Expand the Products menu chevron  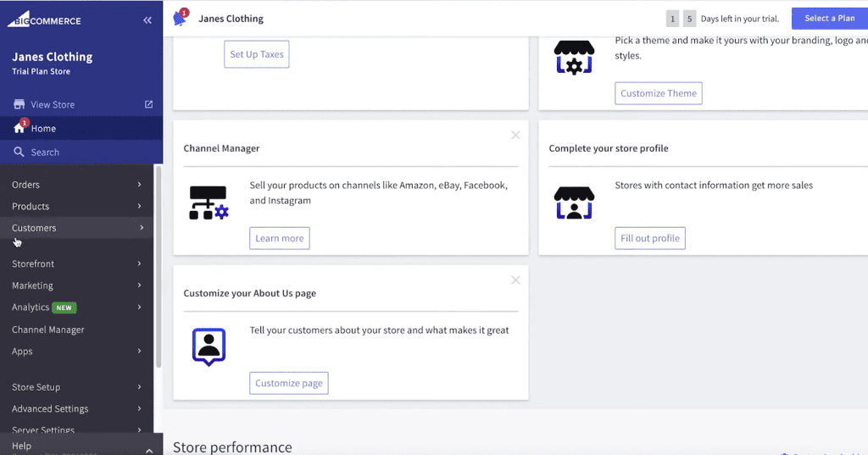pyautogui.click(x=140, y=206)
